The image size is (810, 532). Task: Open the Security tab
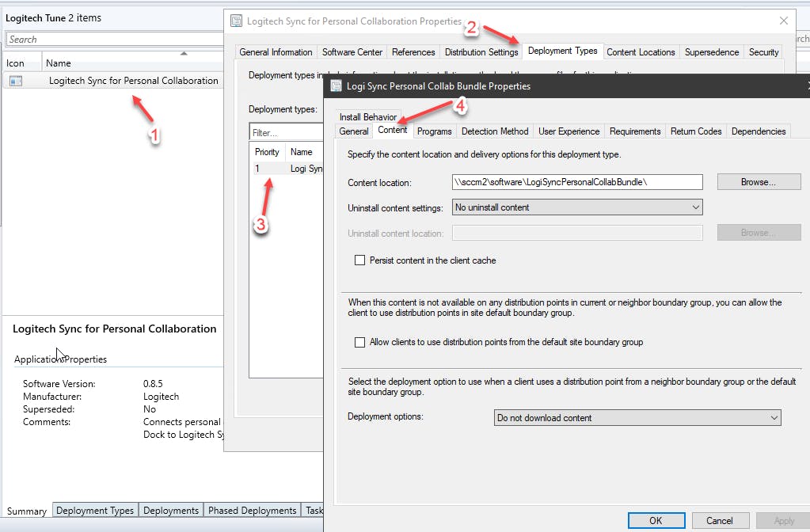[x=763, y=52]
